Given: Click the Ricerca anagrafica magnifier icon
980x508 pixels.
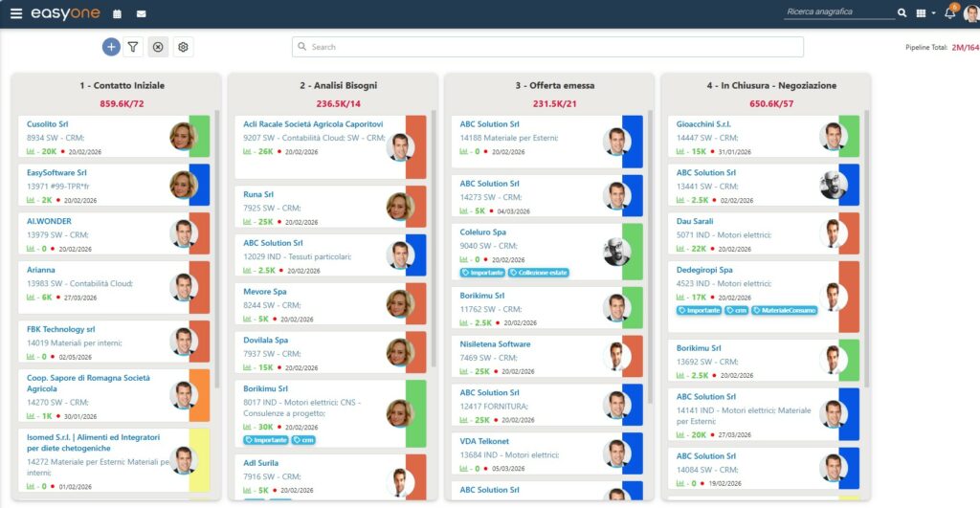Looking at the screenshot, I should pyautogui.click(x=902, y=13).
